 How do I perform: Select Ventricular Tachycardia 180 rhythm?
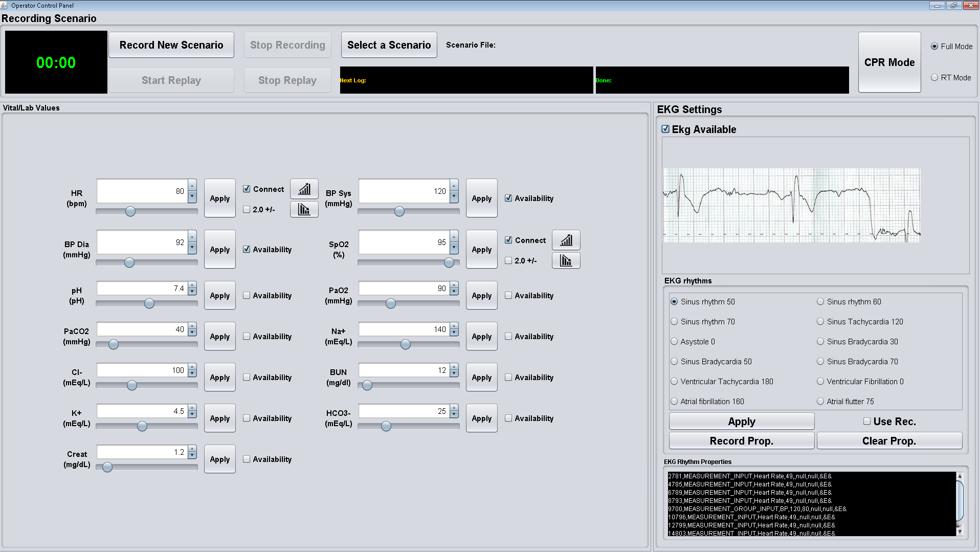coord(674,381)
